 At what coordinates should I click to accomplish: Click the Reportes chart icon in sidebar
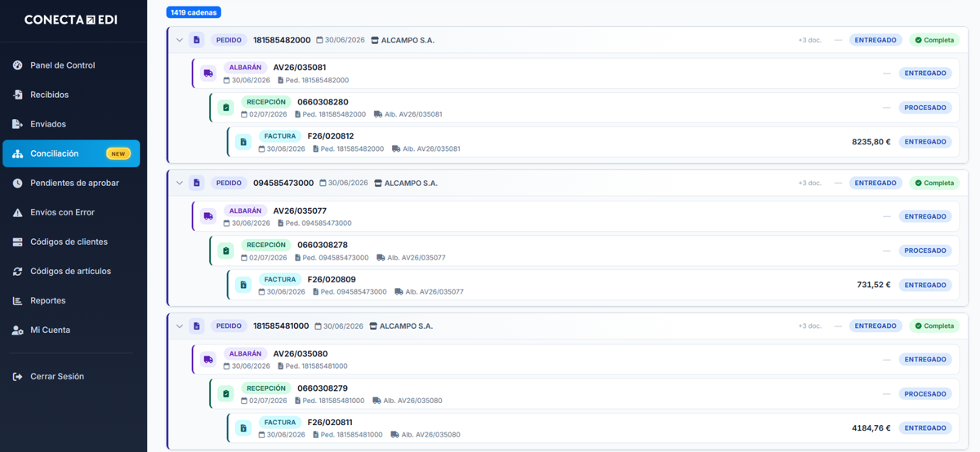point(17,300)
